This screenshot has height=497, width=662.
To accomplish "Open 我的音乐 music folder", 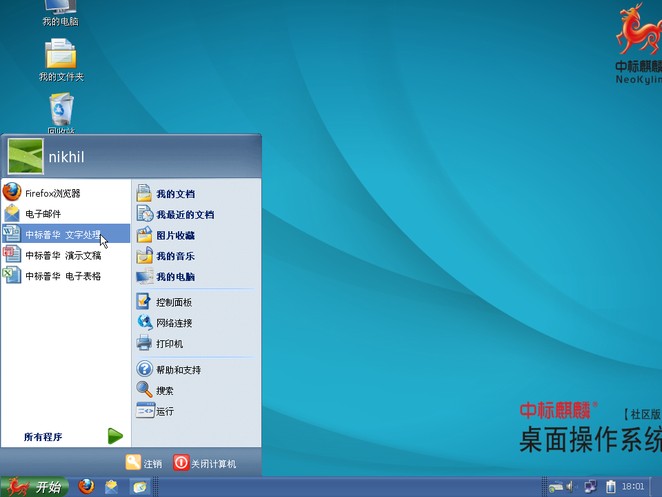I will point(175,256).
